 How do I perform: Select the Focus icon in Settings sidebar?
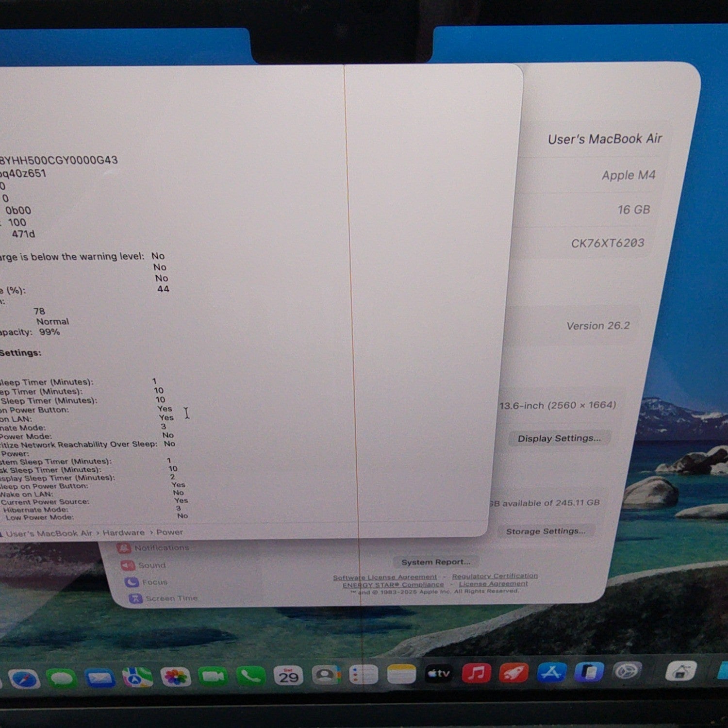click(x=131, y=582)
